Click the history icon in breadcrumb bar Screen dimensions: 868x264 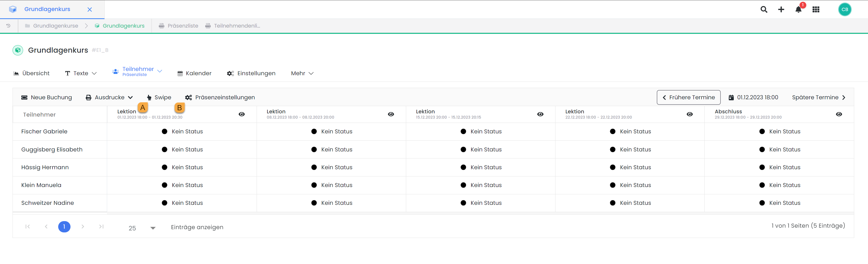click(9, 26)
